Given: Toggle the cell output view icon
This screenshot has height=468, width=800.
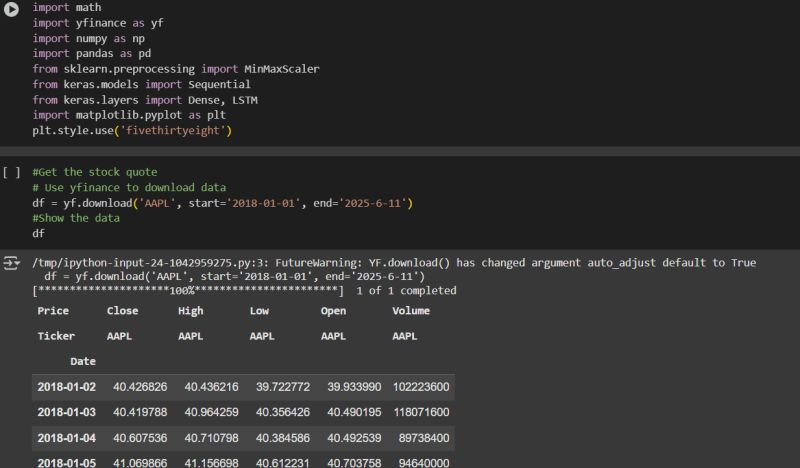Looking at the screenshot, I should click(12, 263).
